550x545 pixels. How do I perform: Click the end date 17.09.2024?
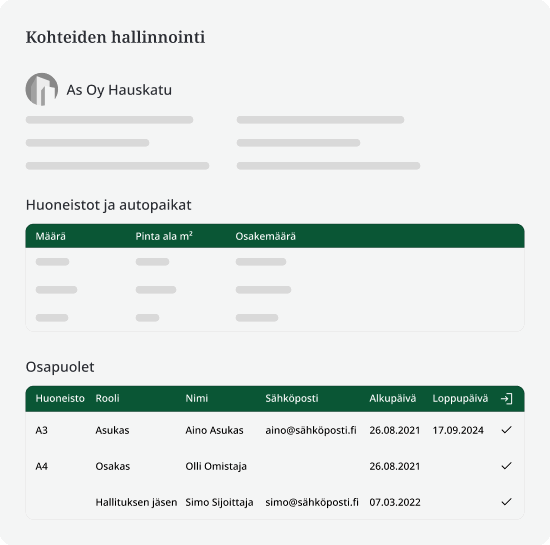458,430
